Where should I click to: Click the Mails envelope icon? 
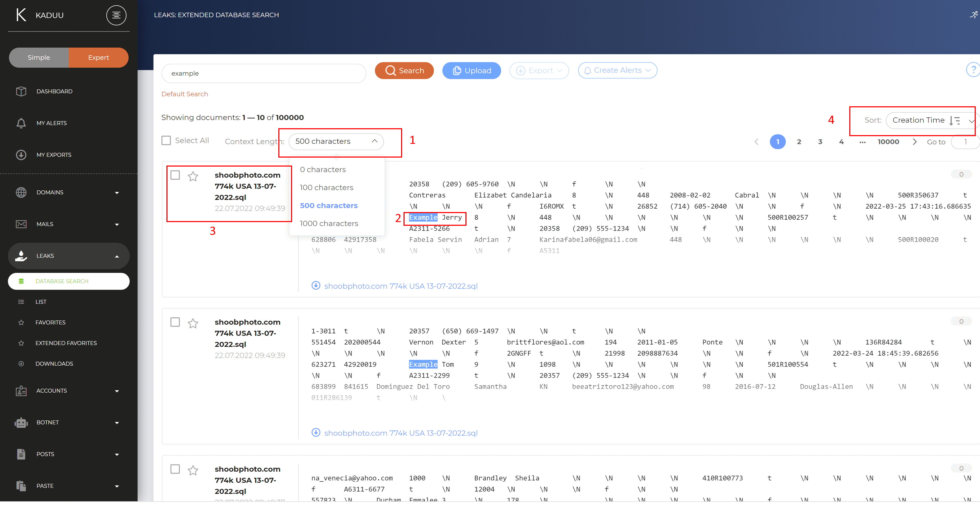coord(21,224)
